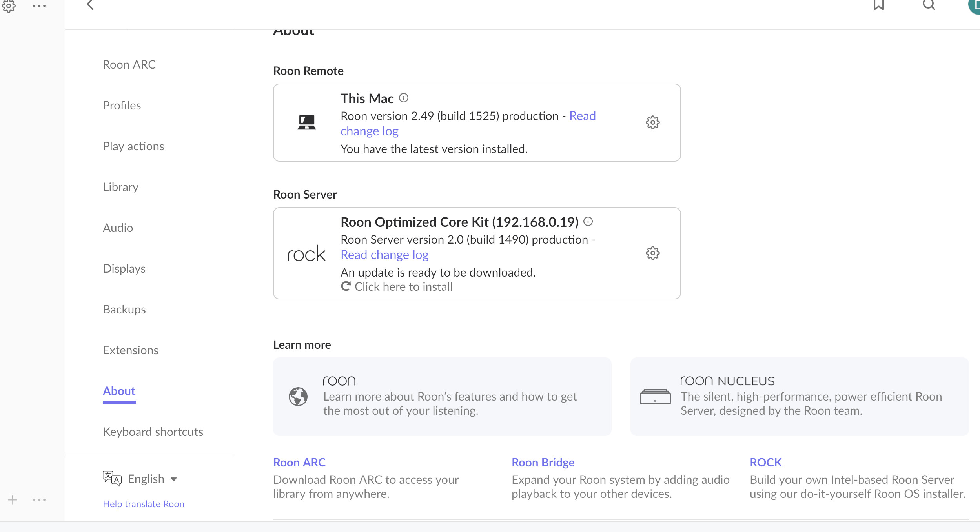
Task: Open the roon NUCLEUS card
Action: click(x=800, y=396)
